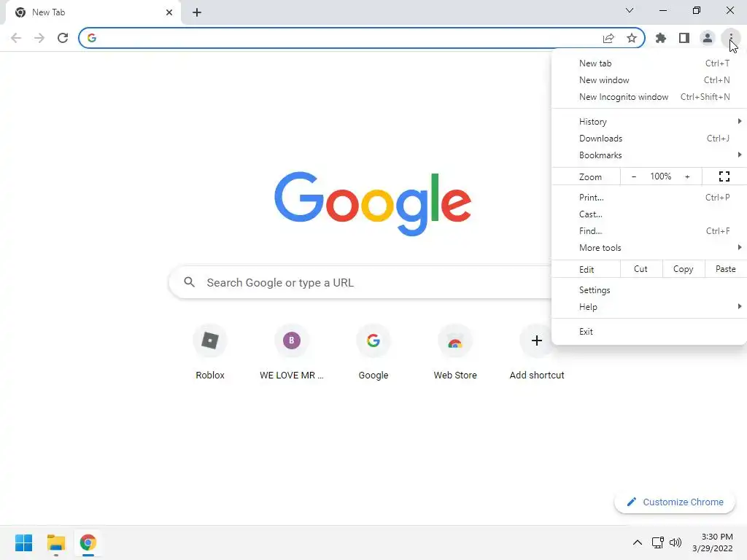Screen dimensions: 747x560
Task: Open the clock showing 3:30 PM
Action: (x=713, y=542)
